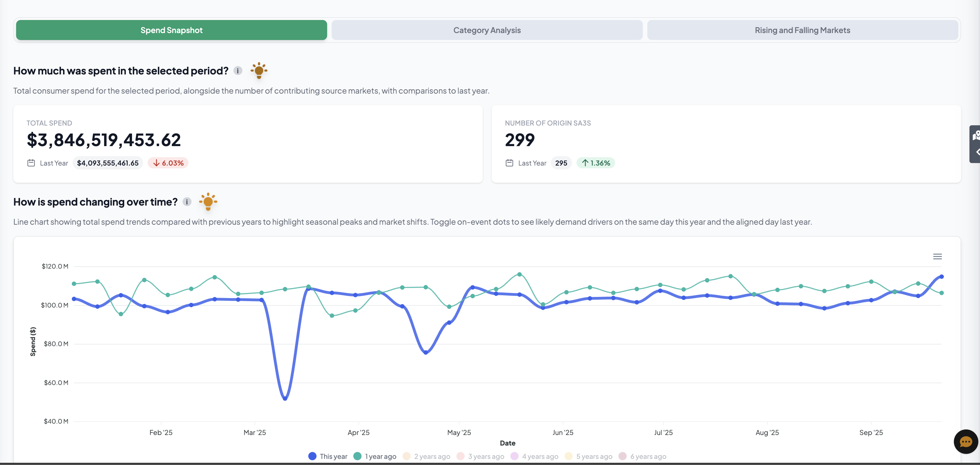Switch to Category Analysis tab
Screen dimensions: 980x465
(x=487, y=30)
